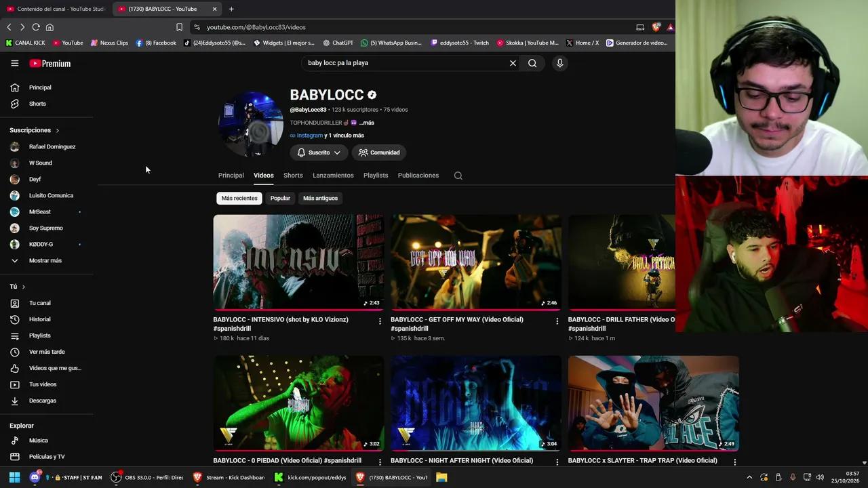This screenshot has width=868, height=488.
Task: Select Más antiguos filter chip
Action: [x=320, y=198]
